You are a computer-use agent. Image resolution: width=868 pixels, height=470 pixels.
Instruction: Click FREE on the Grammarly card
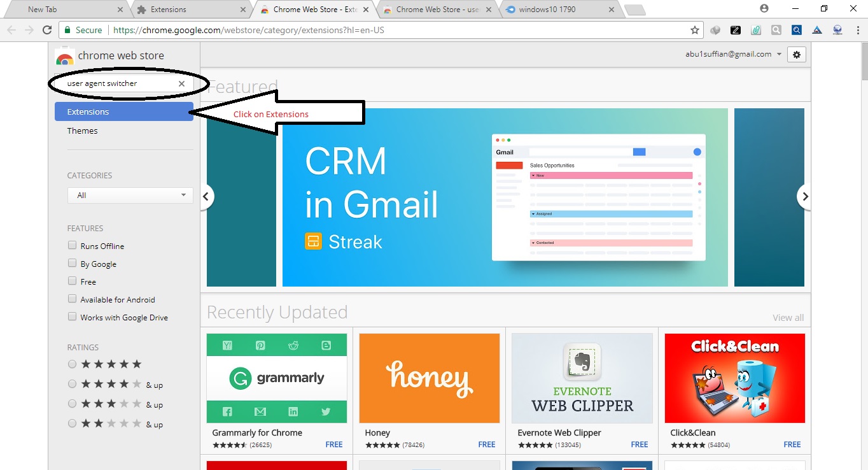click(334, 445)
